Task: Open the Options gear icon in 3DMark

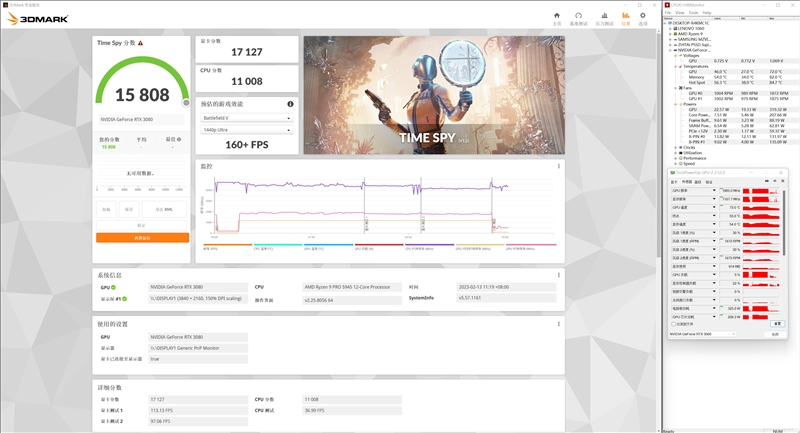Action: point(643,16)
